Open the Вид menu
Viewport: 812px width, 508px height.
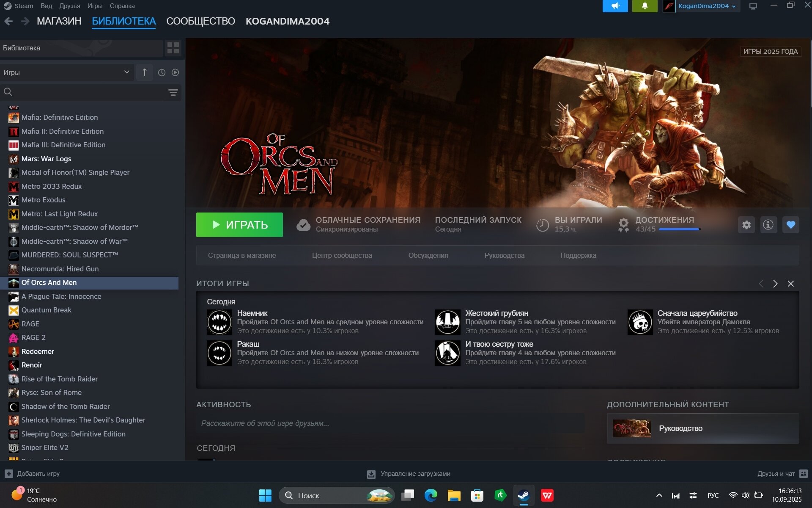point(47,6)
